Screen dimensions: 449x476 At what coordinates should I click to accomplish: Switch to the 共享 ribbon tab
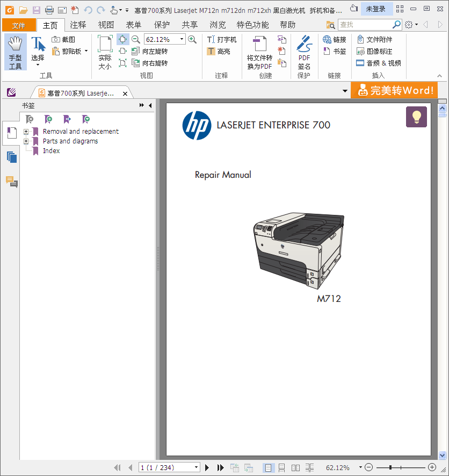tap(190, 25)
